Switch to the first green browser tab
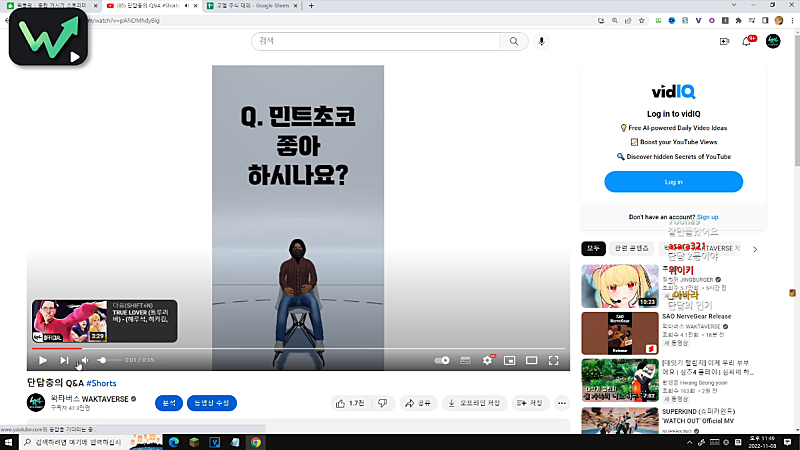 [x=51, y=6]
